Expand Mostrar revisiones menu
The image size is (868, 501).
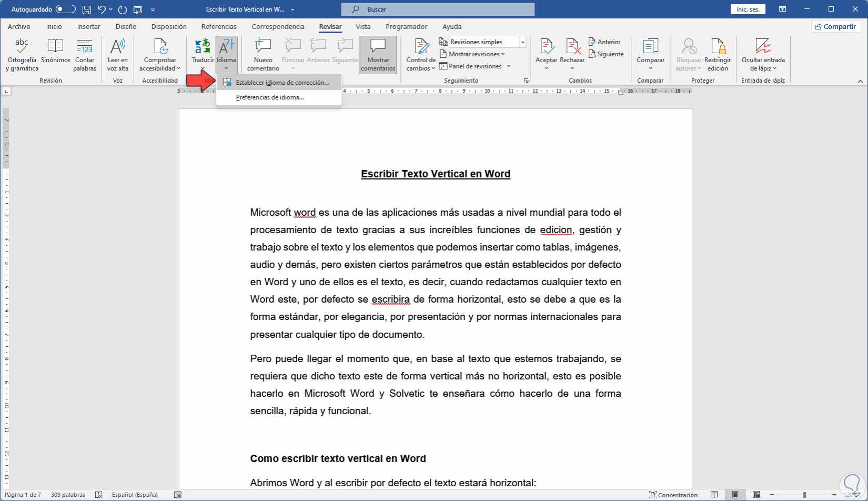coord(472,54)
